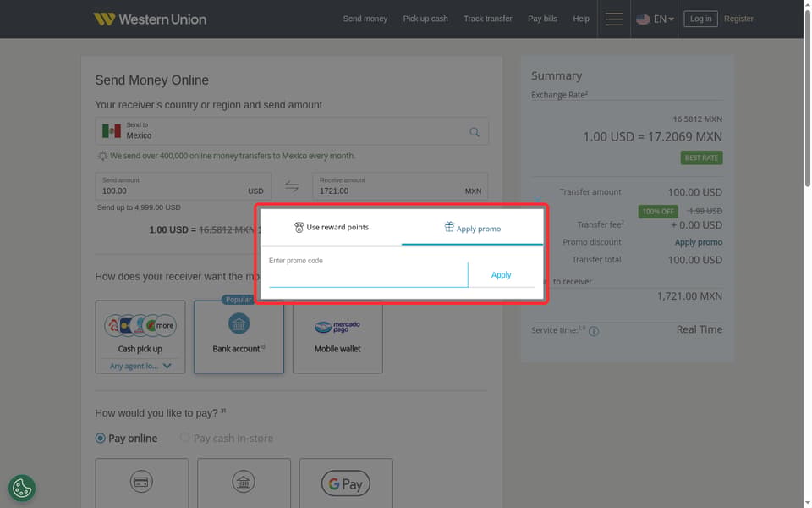Choose the Google Pay payment option

(x=346, y=483)
